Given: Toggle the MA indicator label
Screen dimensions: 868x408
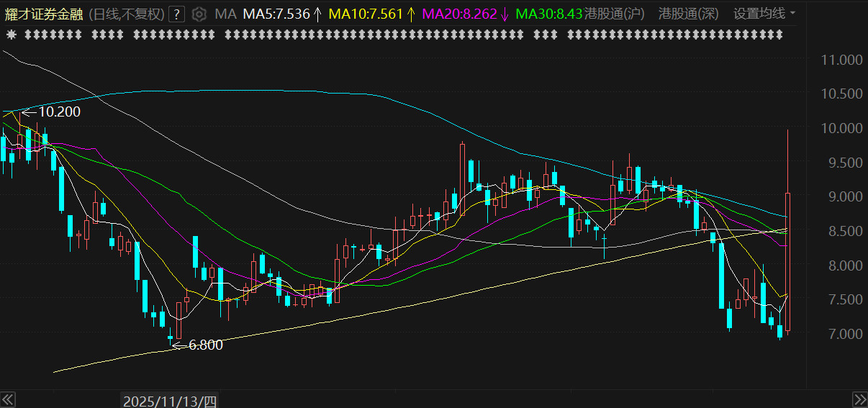Looking at the screenshot, I should click(x=225, y=14).
